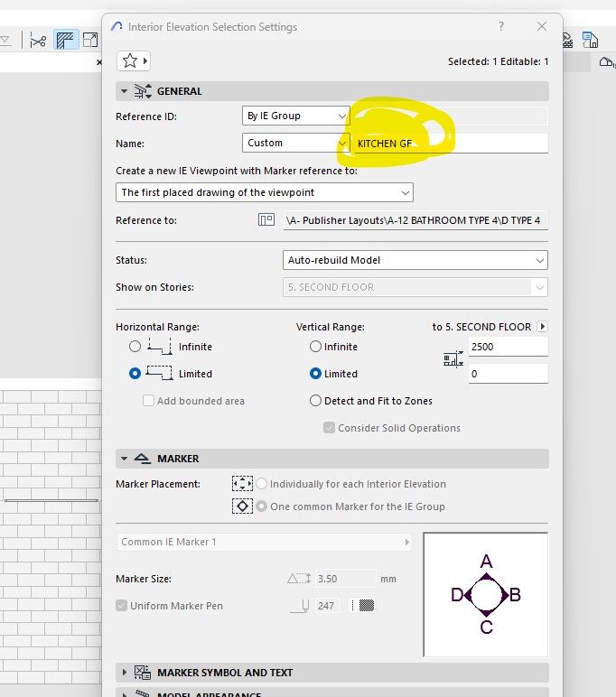Viewport: 616px width, 697px height.
Task: Click the 'Vertical Range:' label
Action: pos(331,327)
